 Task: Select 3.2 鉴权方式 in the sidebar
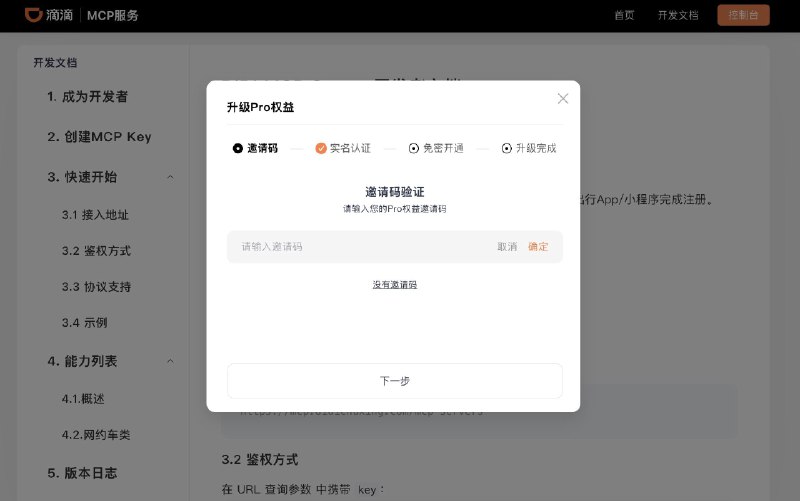(x=96, y=251)
